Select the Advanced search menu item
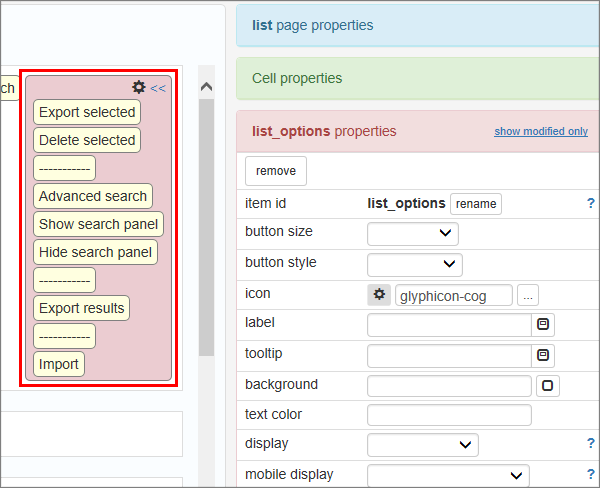The height and width of the screenshot is (488, 600). coord(93,196)
